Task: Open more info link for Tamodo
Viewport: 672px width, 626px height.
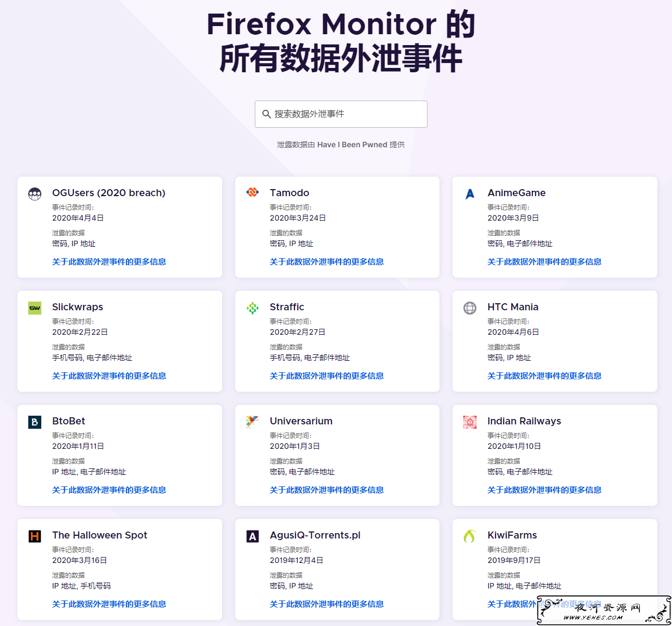Action: pyautogui.click(x=327, y=262)
